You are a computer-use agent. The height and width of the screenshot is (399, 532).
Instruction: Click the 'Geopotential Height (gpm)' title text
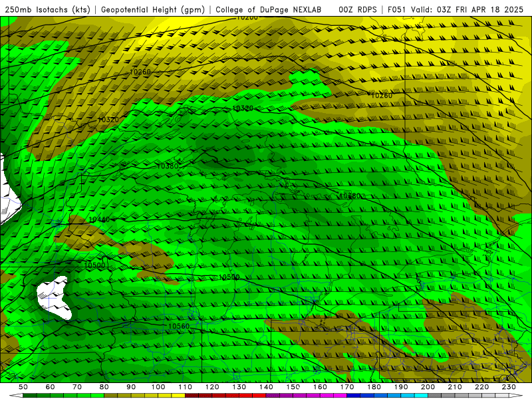[153, 10]
